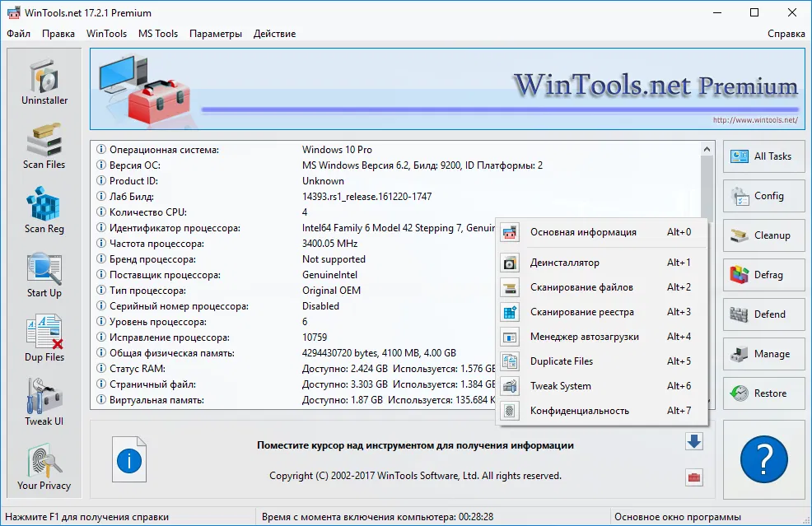Choose Tweak System in the popup menu

[x=601, y=386]
